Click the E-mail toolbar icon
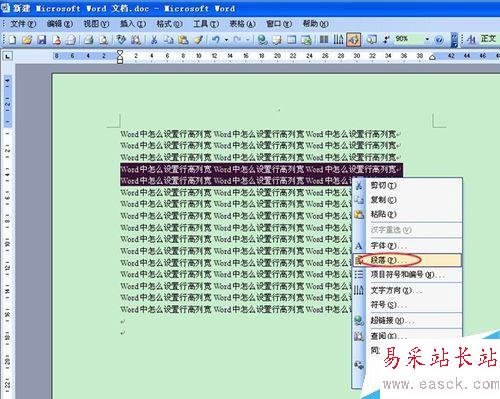The height and width of the screenshot is (399, 500). [x=71, y=40]
